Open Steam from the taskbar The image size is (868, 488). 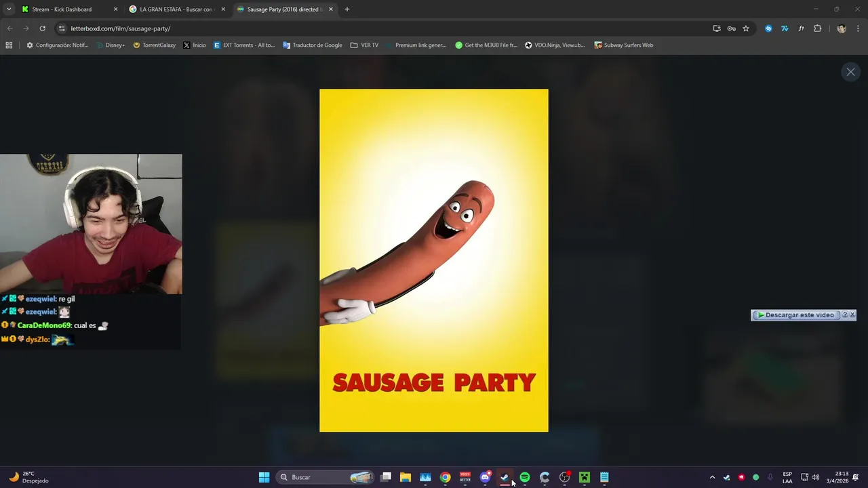coord(505,477)
